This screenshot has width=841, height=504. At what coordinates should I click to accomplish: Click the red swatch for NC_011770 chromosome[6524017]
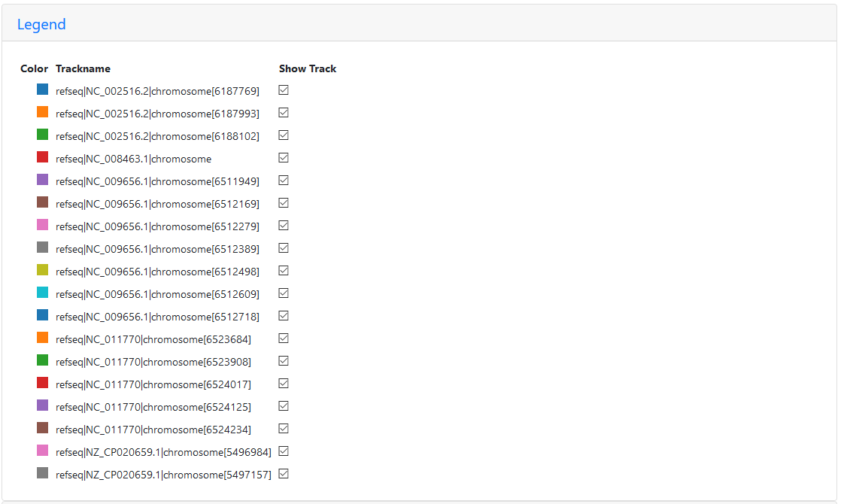pos(42,381)
